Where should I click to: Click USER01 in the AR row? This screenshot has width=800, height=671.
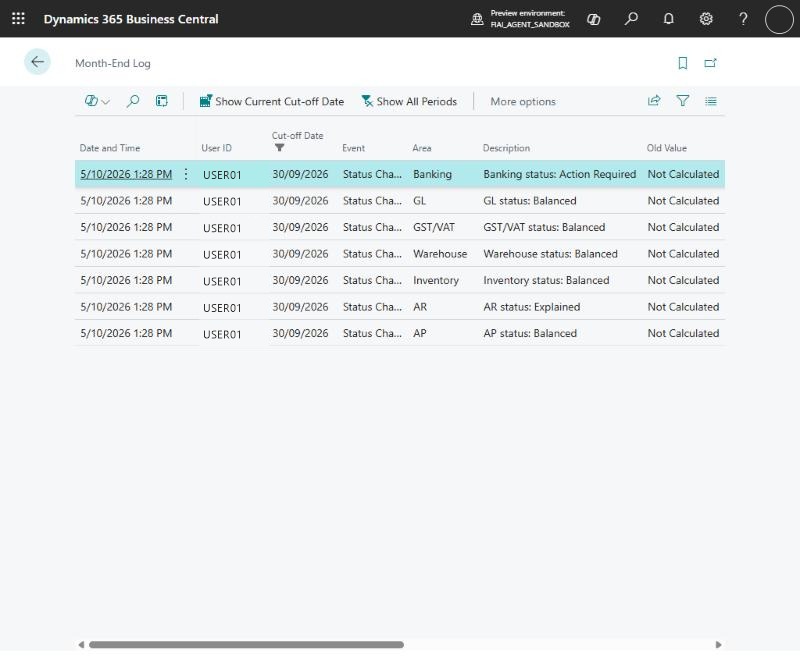[x=222, y=308]
